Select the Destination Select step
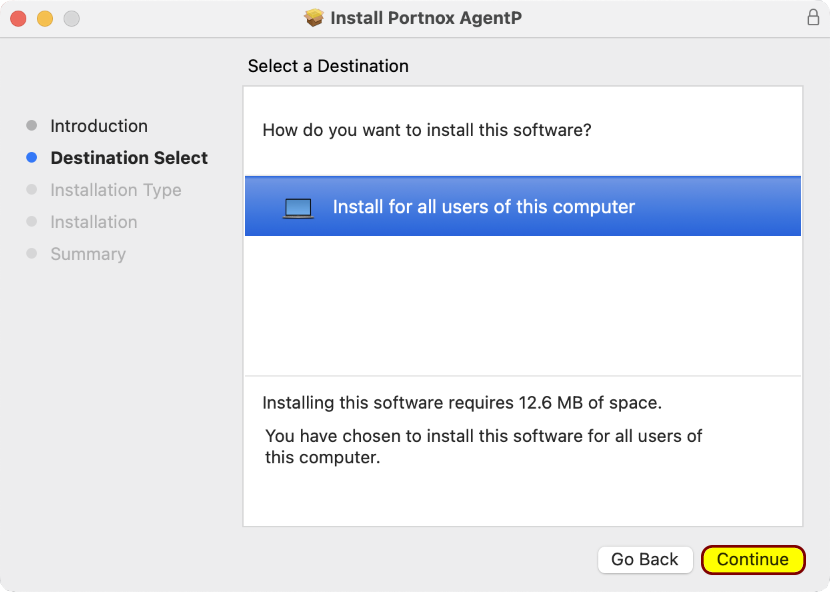 coord(129,158)
